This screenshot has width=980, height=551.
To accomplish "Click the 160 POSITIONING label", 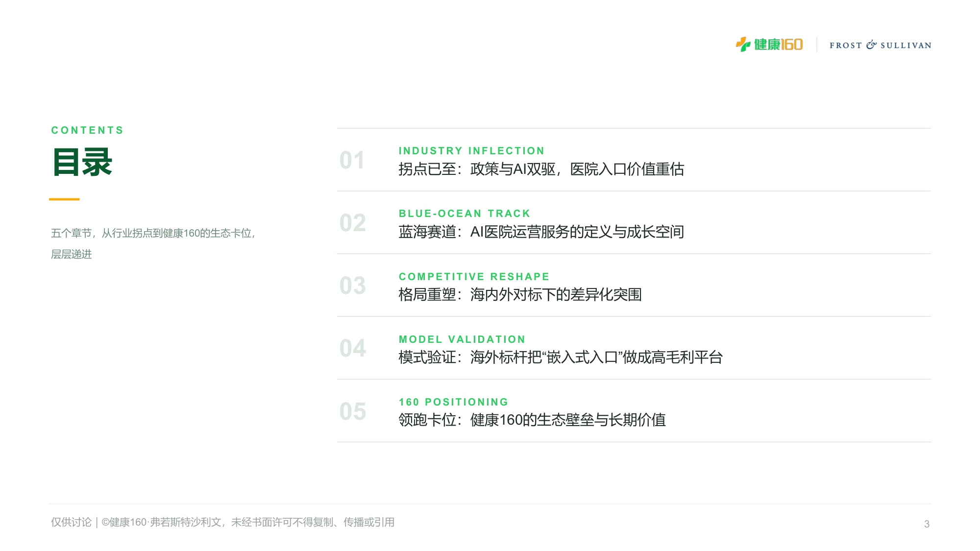I will (453, 402).
